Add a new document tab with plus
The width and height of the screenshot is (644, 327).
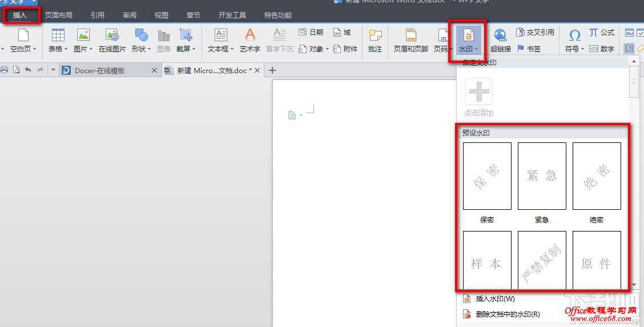click(272, 70)
